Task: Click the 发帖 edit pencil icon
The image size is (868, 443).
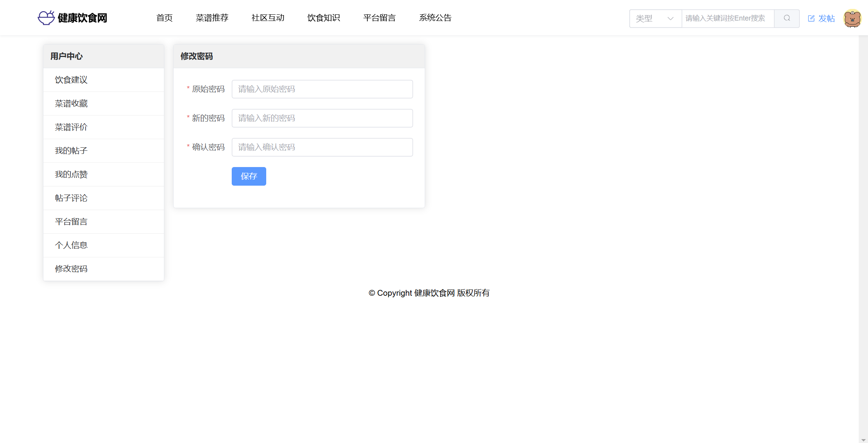Action: pyautogui.click(x=811, y=18)
